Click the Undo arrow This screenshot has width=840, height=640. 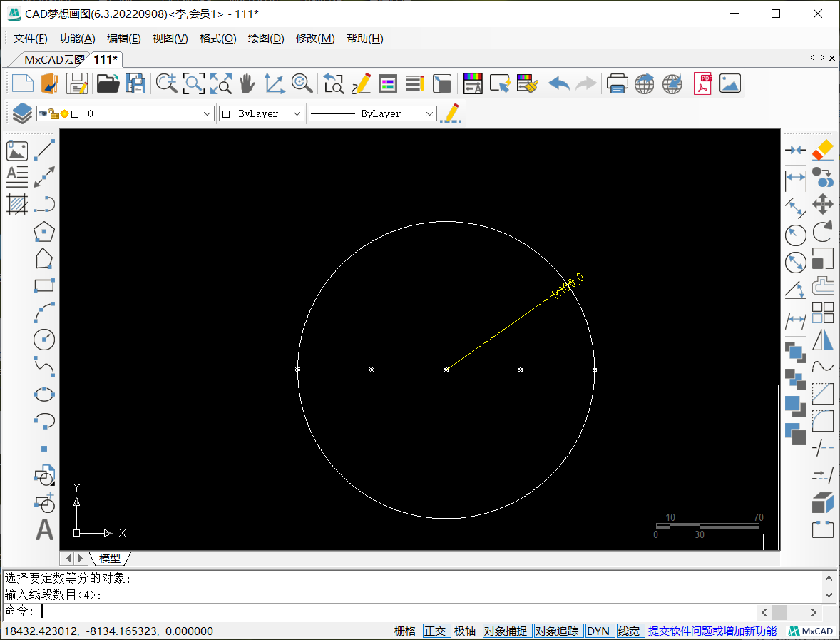559,84
